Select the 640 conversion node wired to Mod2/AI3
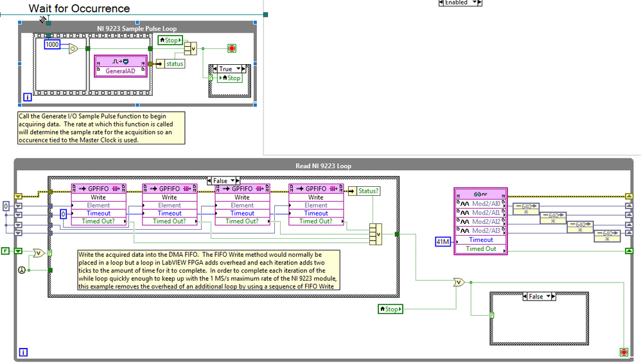The height and width of the screenshot is (364, 641). click(607, 236)
